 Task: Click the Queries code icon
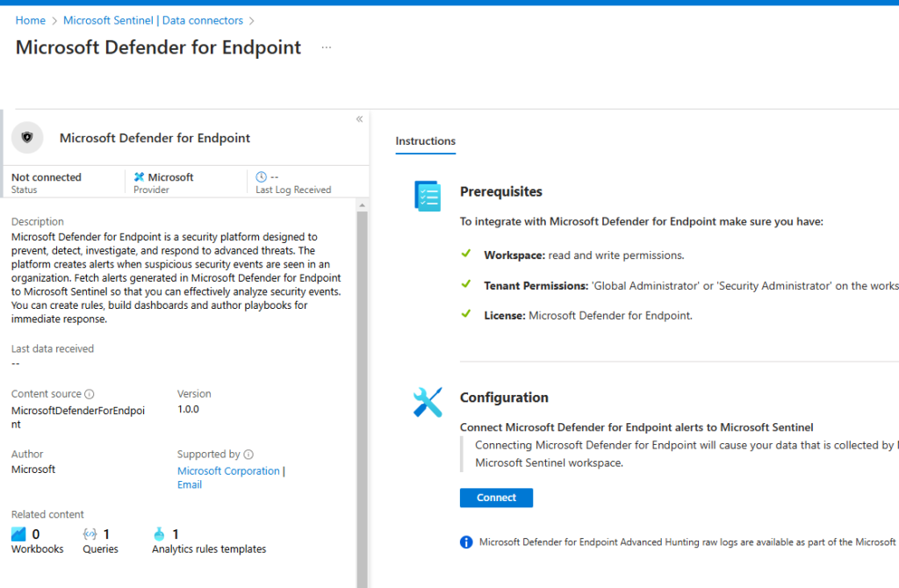tap(90, 534)
